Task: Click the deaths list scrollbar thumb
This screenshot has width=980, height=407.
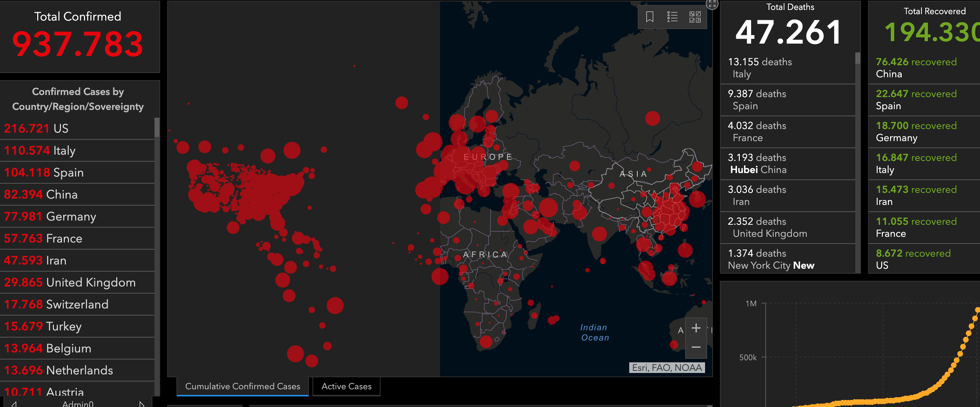Action: (x=857, y=58)
